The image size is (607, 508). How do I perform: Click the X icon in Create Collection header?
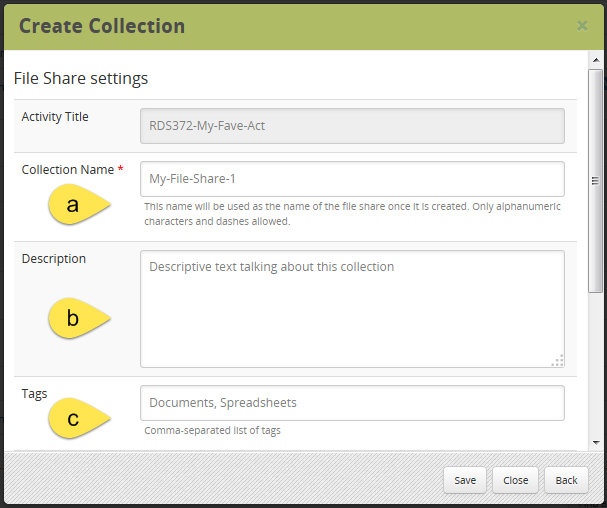582,26
